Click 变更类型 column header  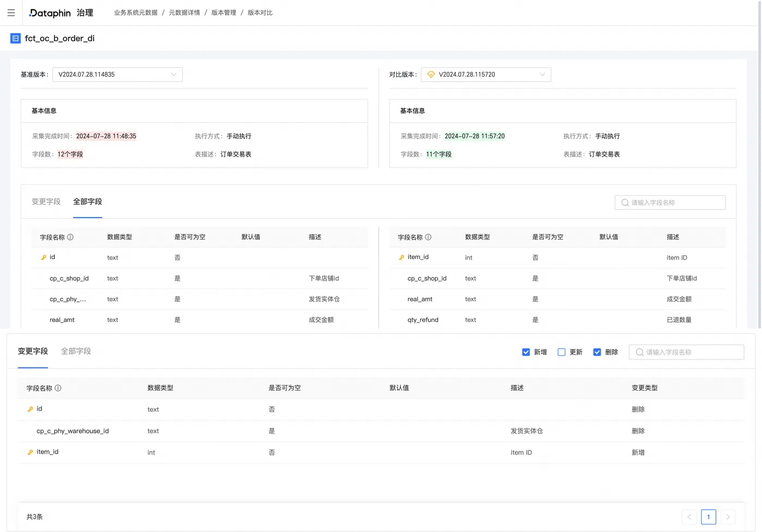click(x=644, y=388)
